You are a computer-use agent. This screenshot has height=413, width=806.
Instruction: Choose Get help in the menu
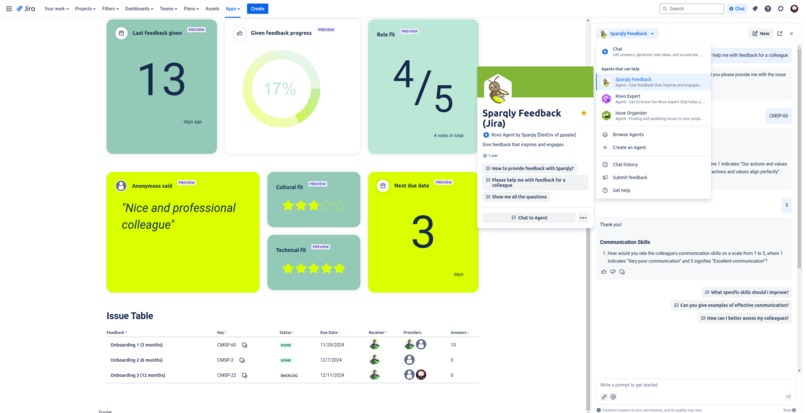(x=653, y=190)
